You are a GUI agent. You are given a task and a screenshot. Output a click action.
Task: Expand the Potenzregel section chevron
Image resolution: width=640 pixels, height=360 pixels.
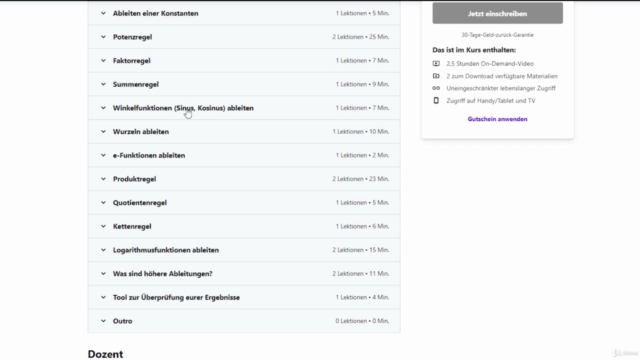coord(103,37)
